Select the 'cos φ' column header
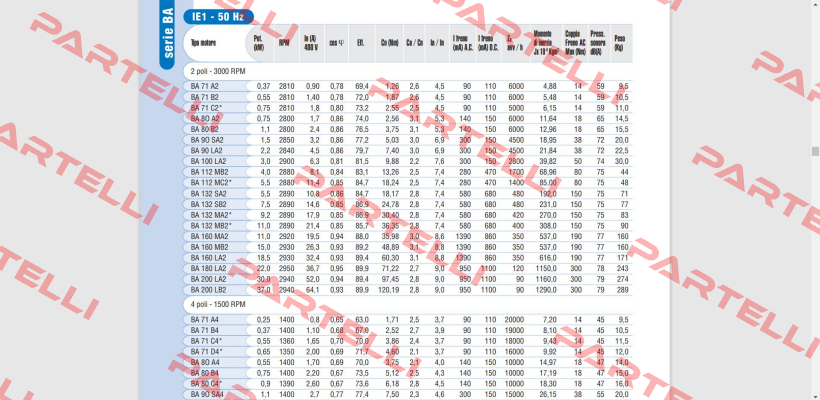The height and width of the screenshot is (400, 820). coord(336,43)
